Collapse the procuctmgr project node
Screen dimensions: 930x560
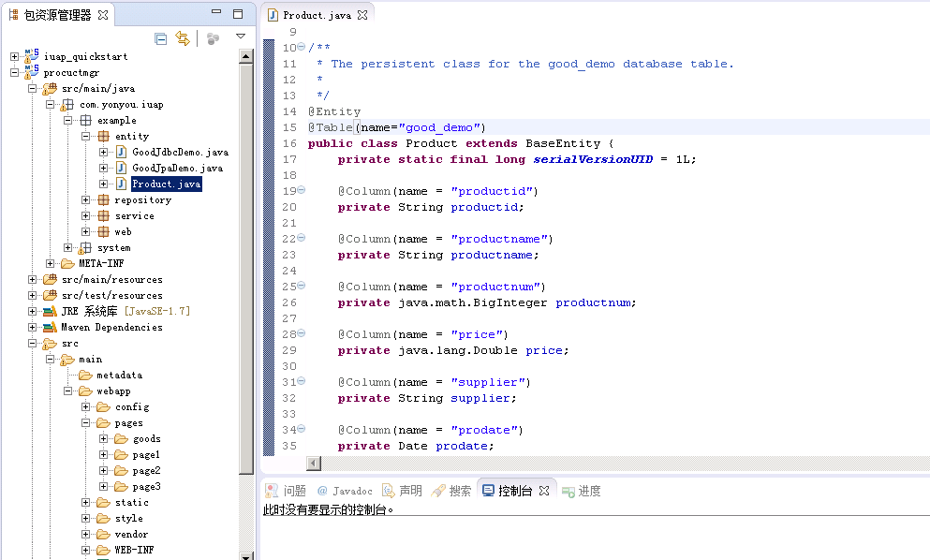click(14, 72)
